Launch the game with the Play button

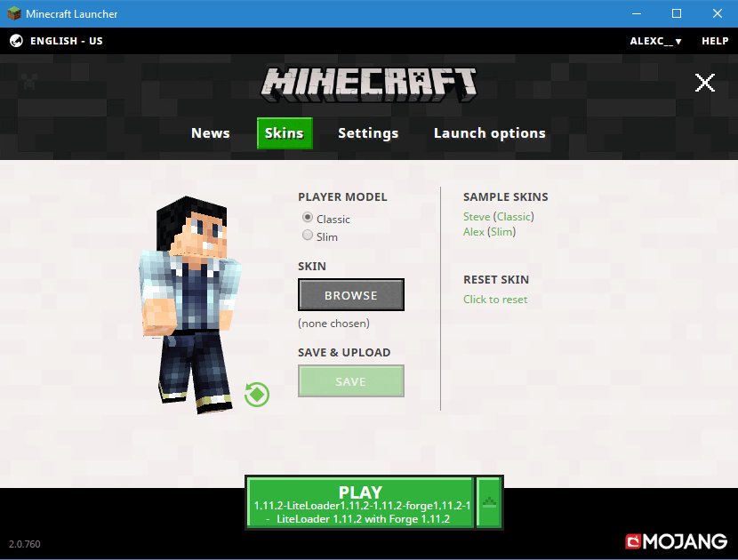pos(360,502)
